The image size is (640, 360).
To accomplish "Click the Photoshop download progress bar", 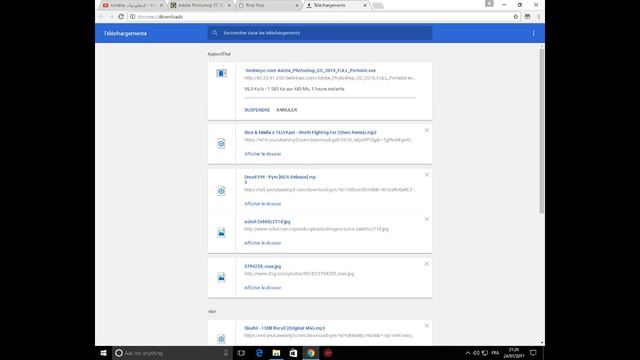I will [330, 98].
